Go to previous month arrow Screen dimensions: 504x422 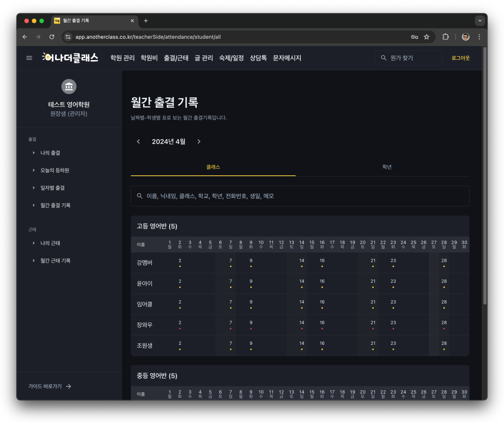click(x=139, y=141)
